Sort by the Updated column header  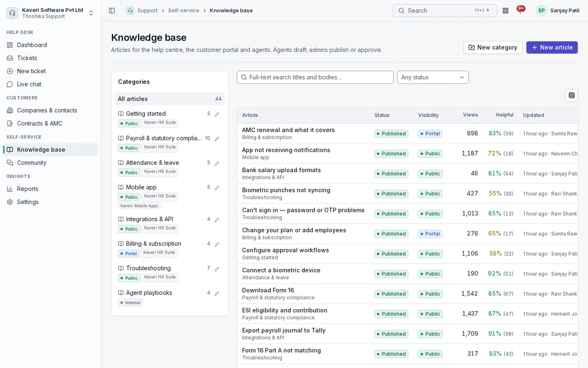click(x=534, y=115)
